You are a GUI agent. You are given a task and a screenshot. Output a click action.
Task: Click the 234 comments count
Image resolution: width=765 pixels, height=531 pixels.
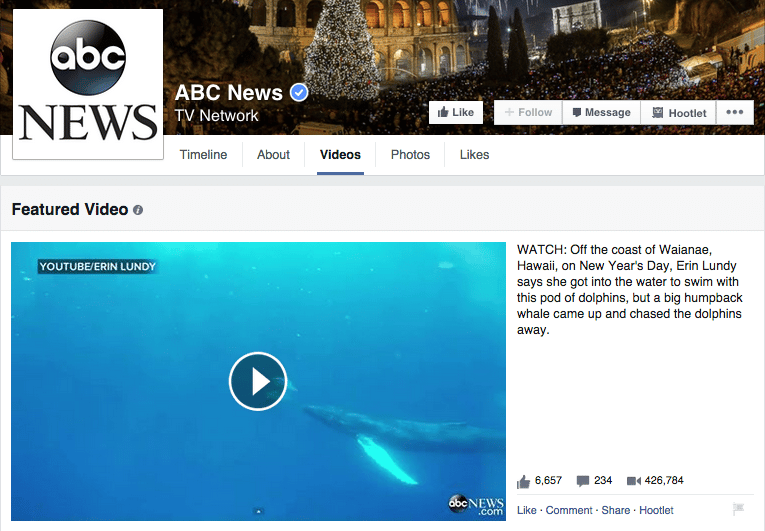(x=603, y=480)
